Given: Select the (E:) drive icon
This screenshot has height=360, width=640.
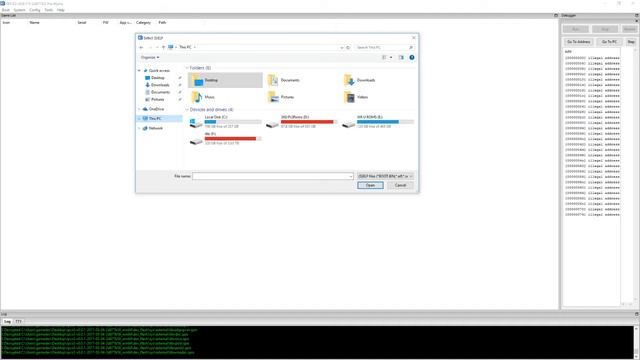Looking at the screenshot, I should click(378, 122).
